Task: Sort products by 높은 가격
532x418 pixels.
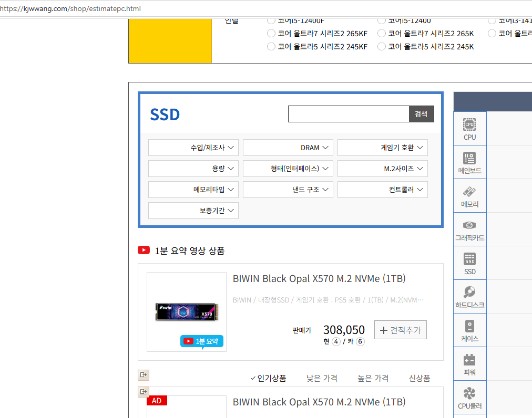Action: 373,378
